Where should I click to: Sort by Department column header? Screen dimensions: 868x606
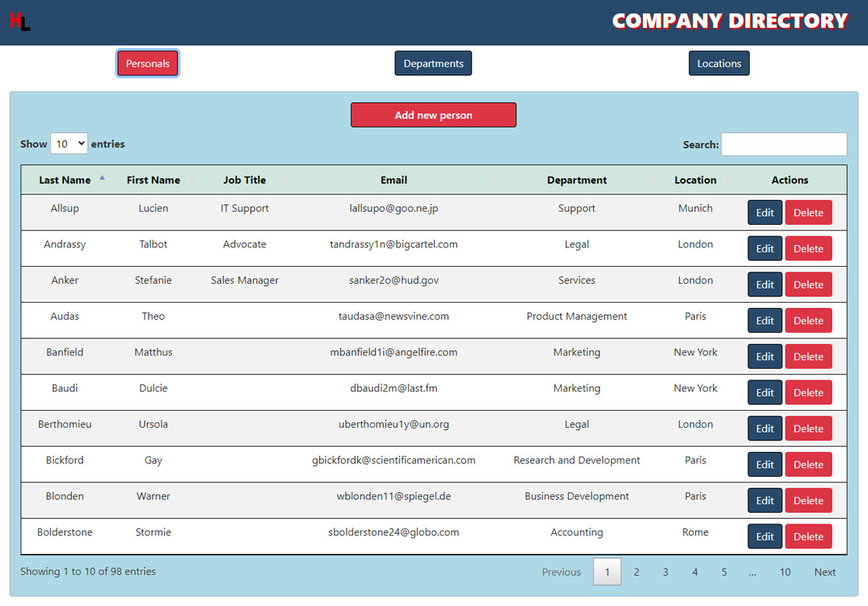tap(576, 180)
